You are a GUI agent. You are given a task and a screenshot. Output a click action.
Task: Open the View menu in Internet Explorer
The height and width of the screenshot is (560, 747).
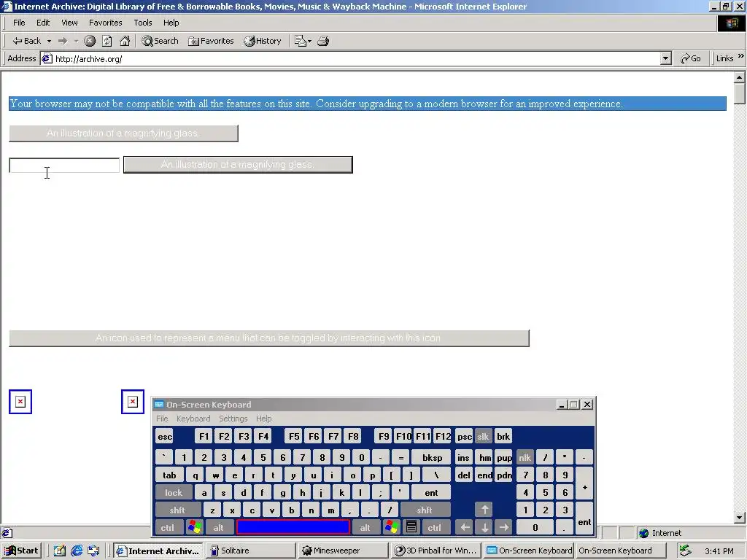pyautogui.click(x=69, y=23)
